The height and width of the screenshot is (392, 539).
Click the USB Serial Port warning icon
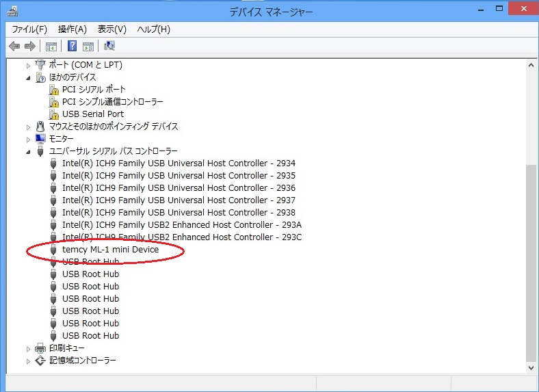(x=53, y=114)
